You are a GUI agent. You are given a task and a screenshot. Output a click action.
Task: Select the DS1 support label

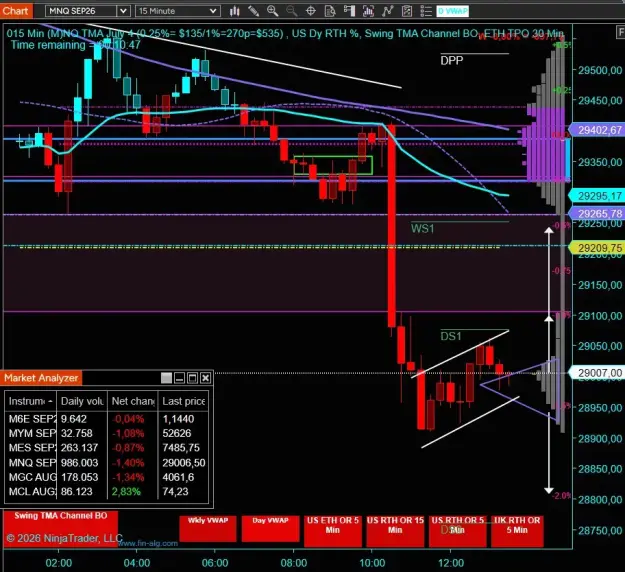pyautogui.click(x=451, y=336)
